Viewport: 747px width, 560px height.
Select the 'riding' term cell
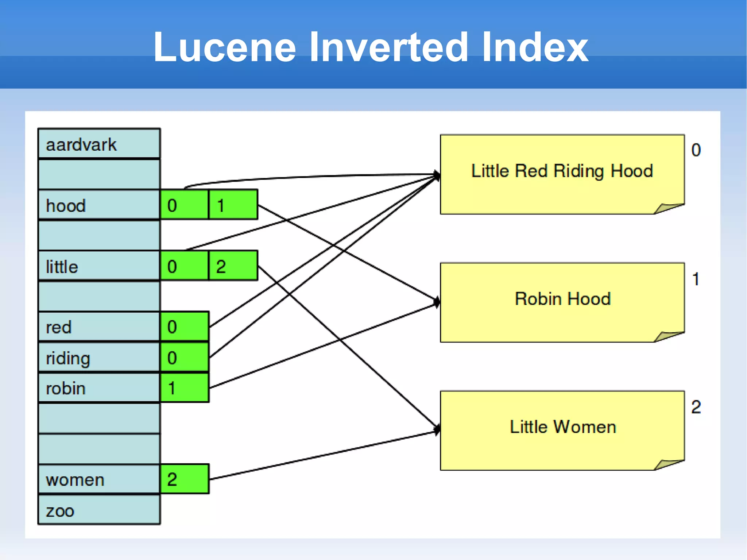99,357
